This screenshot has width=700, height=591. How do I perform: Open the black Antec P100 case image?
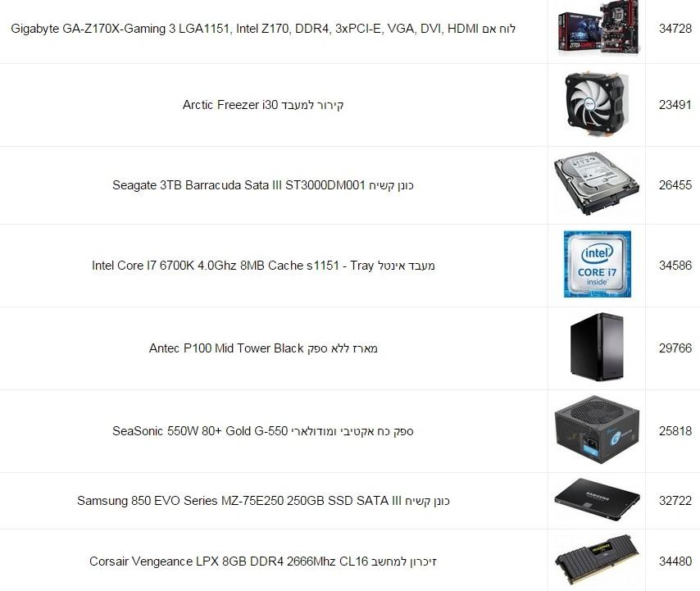coord(597,347)
